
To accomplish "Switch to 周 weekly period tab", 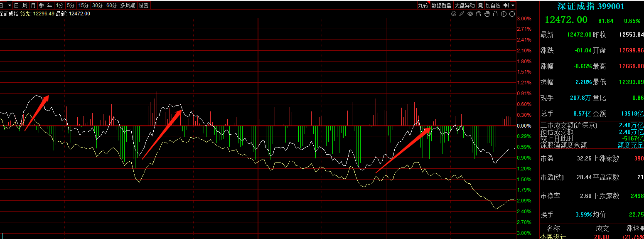I will point(25,5).
